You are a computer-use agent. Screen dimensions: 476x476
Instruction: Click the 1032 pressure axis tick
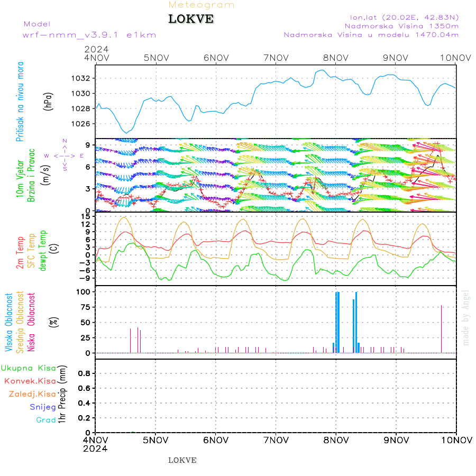(81, 78)
